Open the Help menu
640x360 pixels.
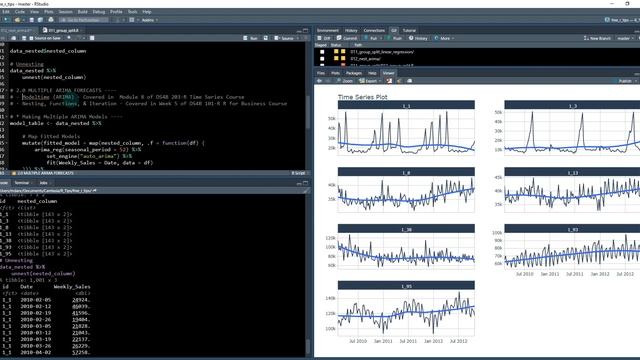pos(147,12)
